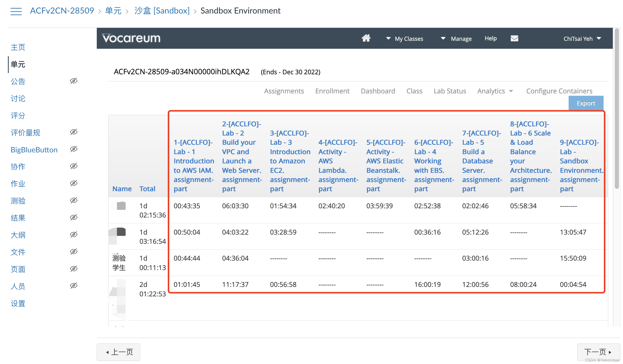Toggle eye icon next to 文件
This screenshot has width=623, height=364.
(x=74, y=252)
